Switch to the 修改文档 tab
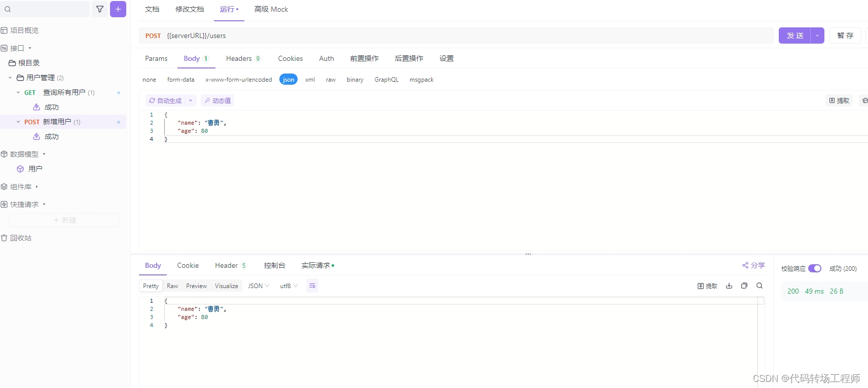Image resolution: width=868 pixels, height=388 pixels. (x=190, y=9)
